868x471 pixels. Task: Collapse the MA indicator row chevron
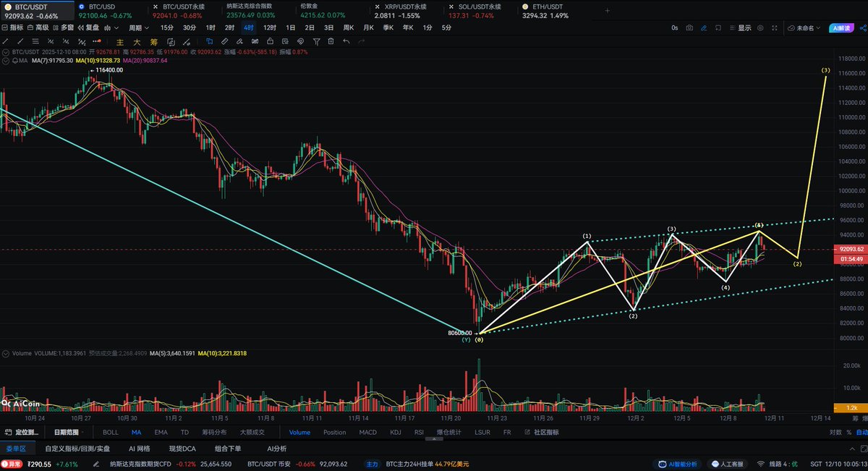pos(4,61)
